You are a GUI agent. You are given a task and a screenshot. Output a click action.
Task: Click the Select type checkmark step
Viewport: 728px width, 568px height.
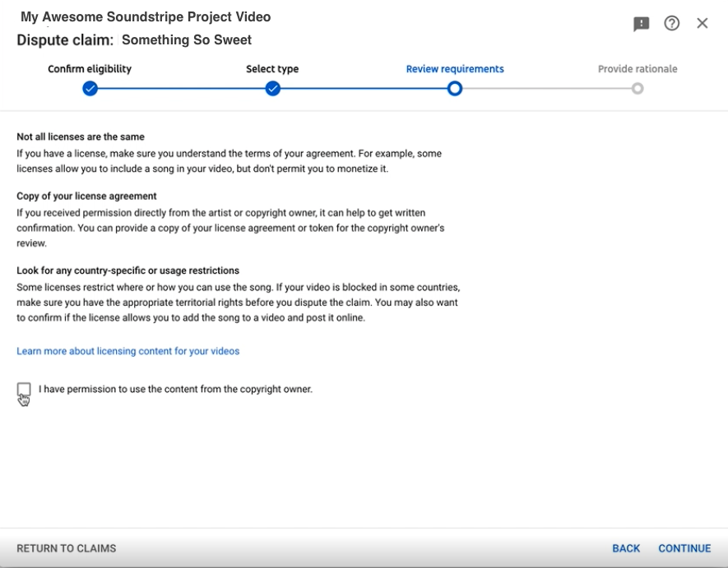pos(272,89)
